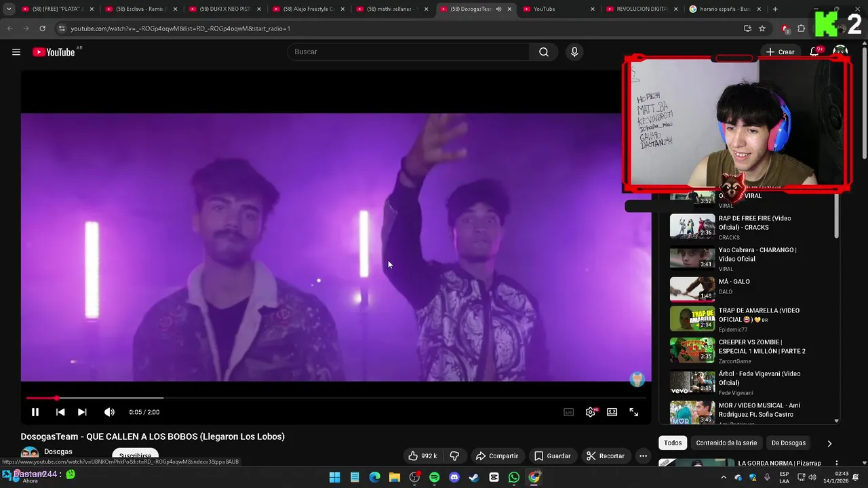Open more actions three-dot menu
868x488 pixels.
click(x=643, y=456)
